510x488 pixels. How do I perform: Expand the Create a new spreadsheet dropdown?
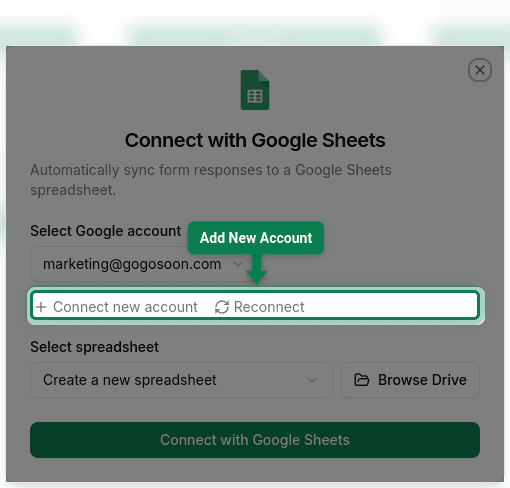click(x=181, y=380)
